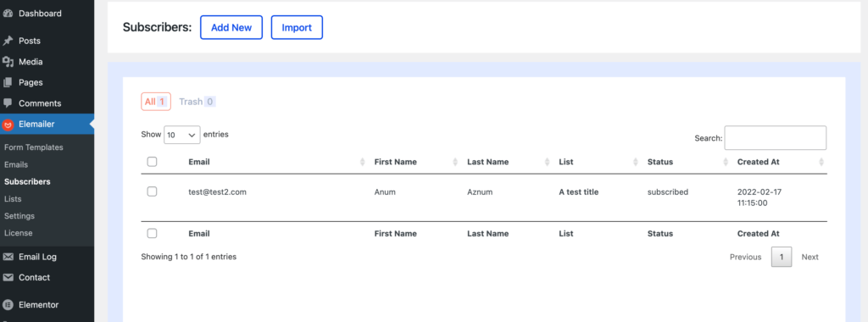The image size is (868, 322).
Task: Click the Contact envelope icon
Action: pyautogui.click(x=8, y=278)
